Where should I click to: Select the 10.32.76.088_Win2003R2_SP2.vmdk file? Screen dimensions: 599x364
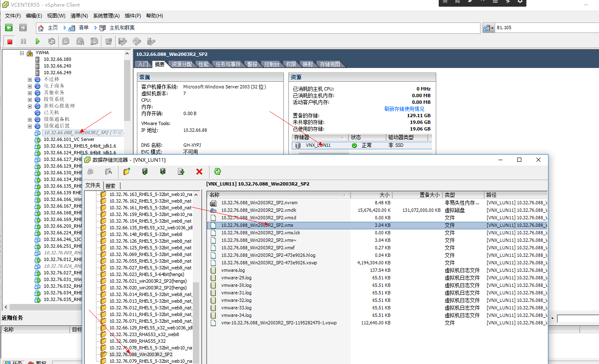(x=259, y=210)
